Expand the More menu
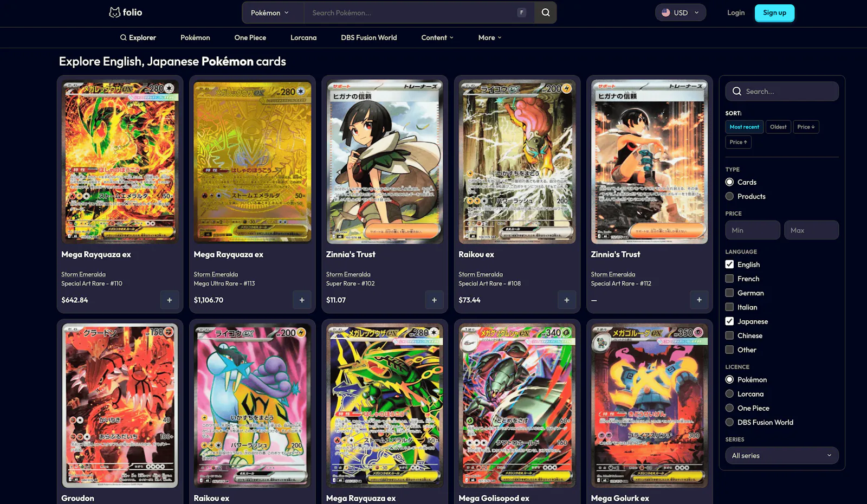Image resolution: width=867 pixels, height=504 pixels. pos(490,37)
